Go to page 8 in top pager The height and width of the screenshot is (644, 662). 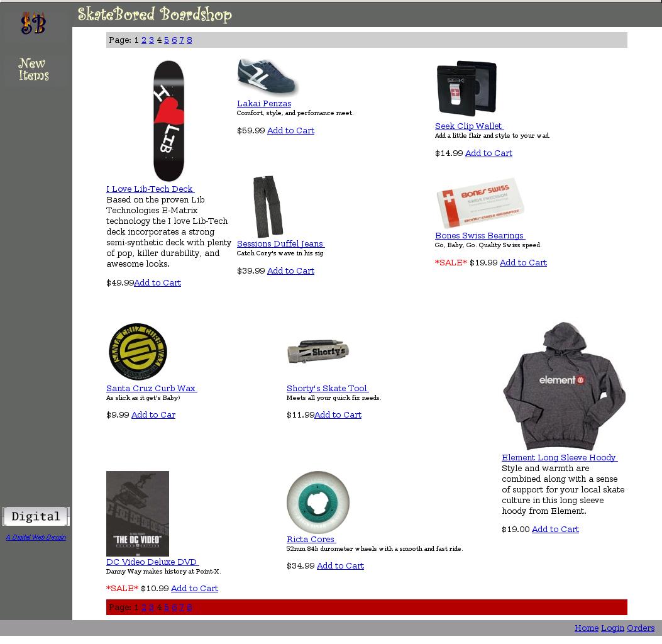point(189,40)
